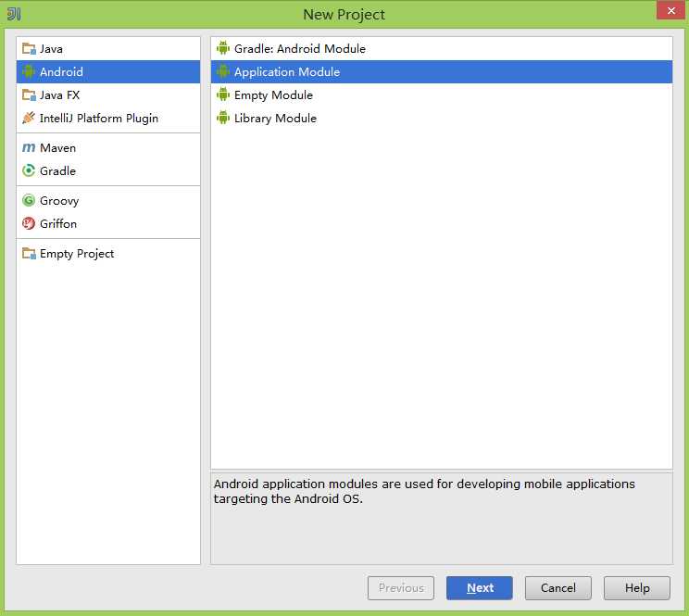Click the Android application modules description text
Screen dimensions: 689x616
pyautogui.click(x=424, y=491)
